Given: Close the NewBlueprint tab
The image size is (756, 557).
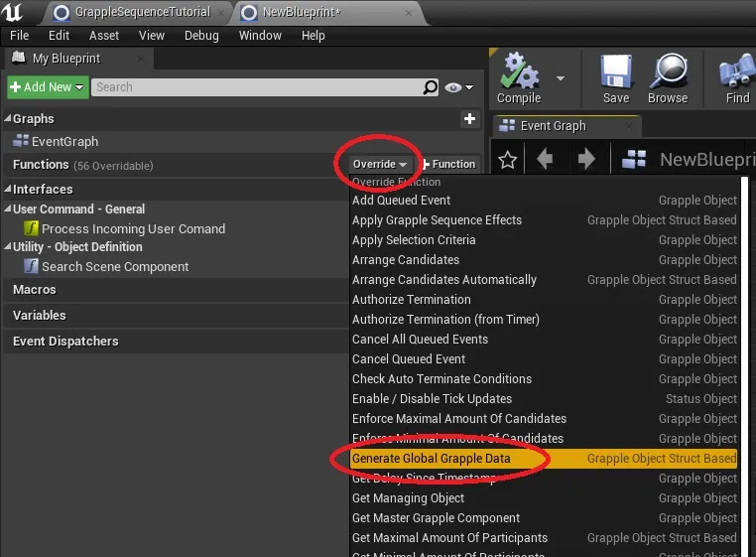Looking at the screenshot, I should [x=409, y=13].
